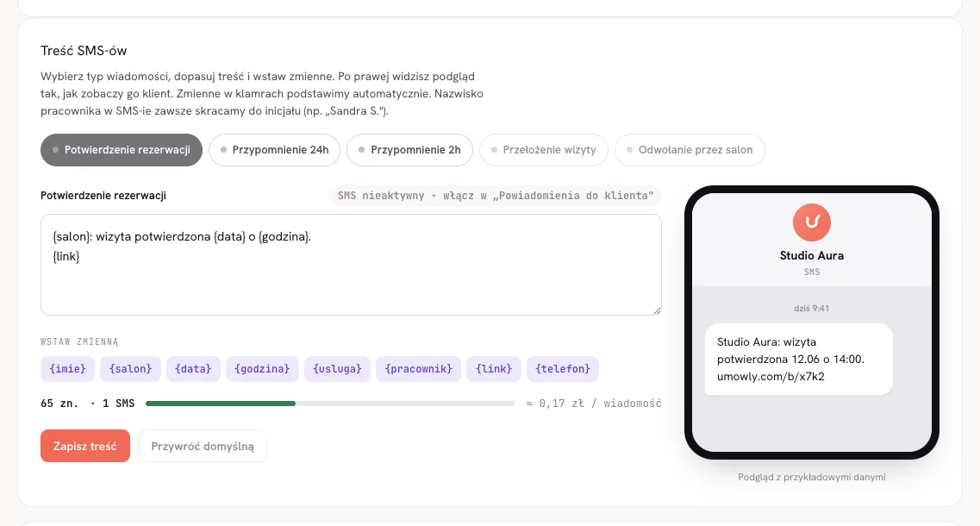Image resolution: width=980 pixels, height=526 pixels.
Task: Insert the {salon} variable chip
Action: click(x=131, y=369)
